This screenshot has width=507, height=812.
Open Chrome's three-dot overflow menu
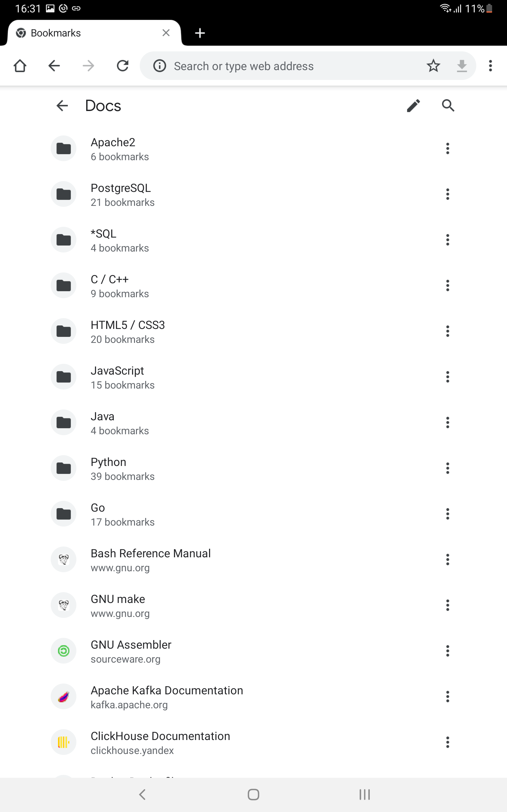pyautogui.click(x=490, y=66)
